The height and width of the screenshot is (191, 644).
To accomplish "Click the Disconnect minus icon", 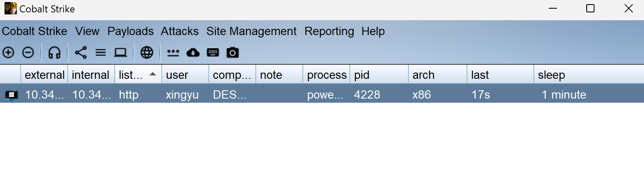I will click(28, 52).
